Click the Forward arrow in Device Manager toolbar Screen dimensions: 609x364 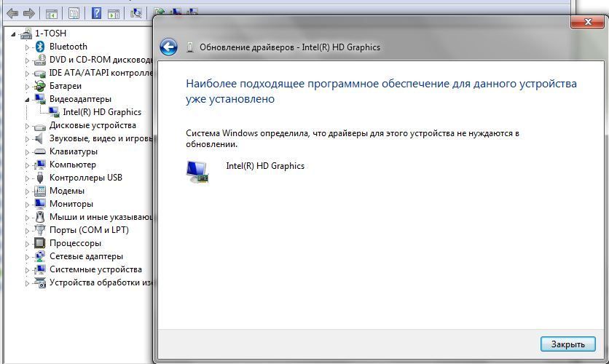click(x=29, y=14)
